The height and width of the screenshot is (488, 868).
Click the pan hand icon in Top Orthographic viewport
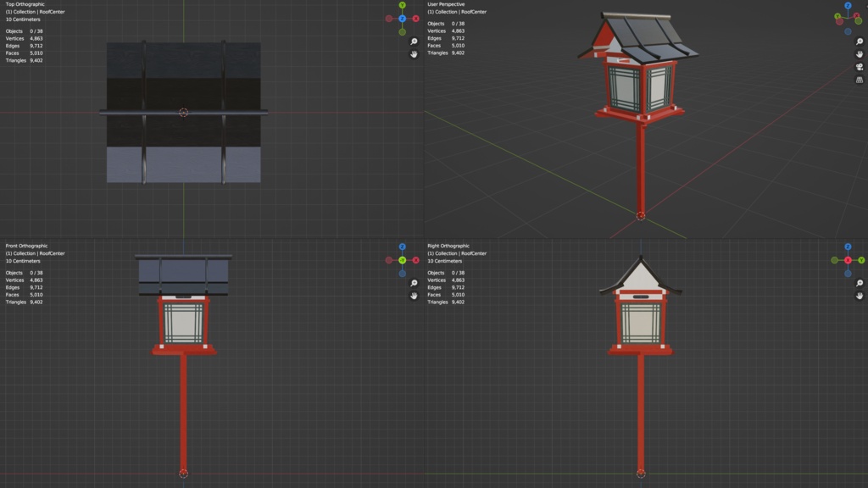click(x=414, y=54)
